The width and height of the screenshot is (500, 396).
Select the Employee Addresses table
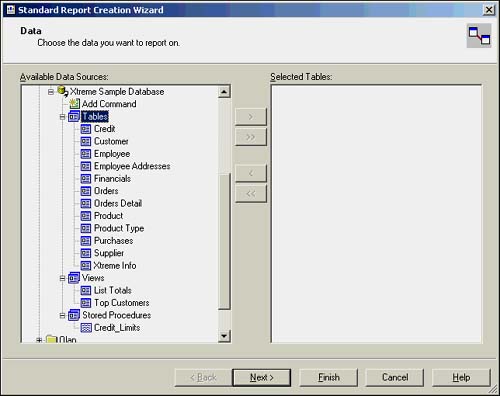(132, 166)
